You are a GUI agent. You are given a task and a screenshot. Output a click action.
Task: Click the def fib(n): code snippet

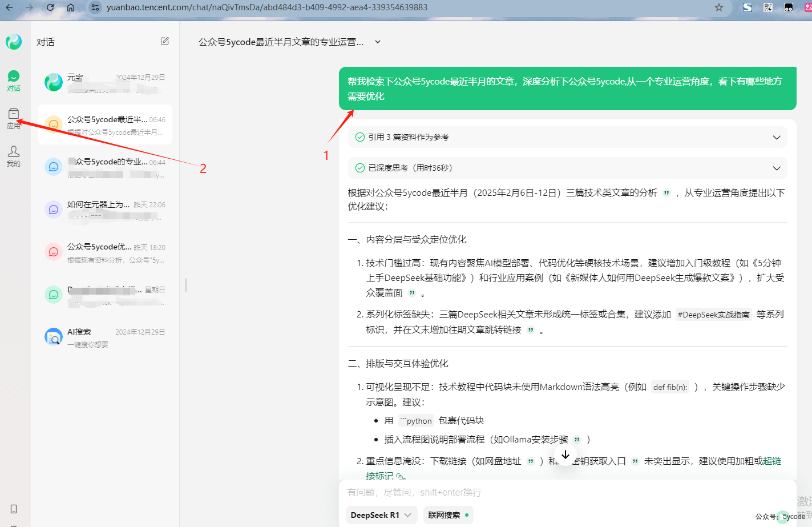point(670,387)
